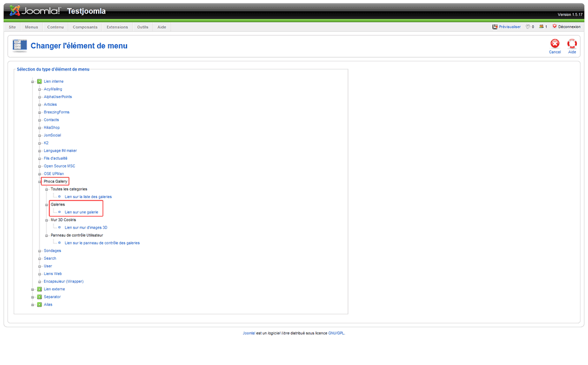Click the K2 tree item
The image size is (588, 365).
46,143
